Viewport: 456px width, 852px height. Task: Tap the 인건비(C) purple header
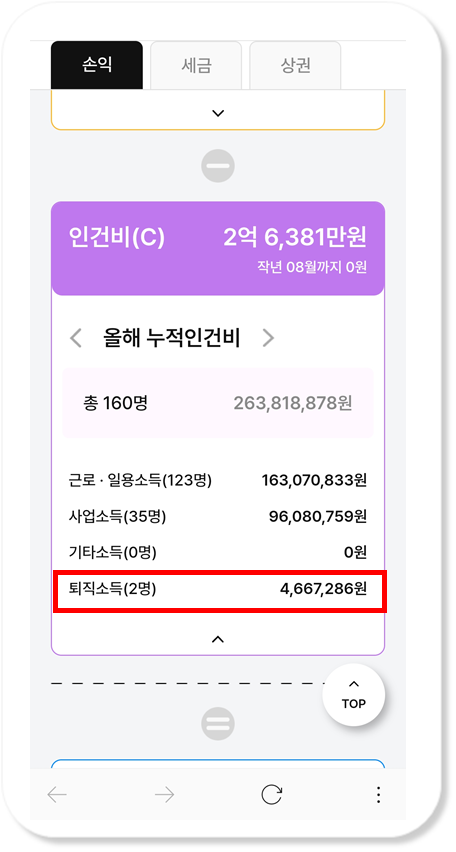pos(218,248)
